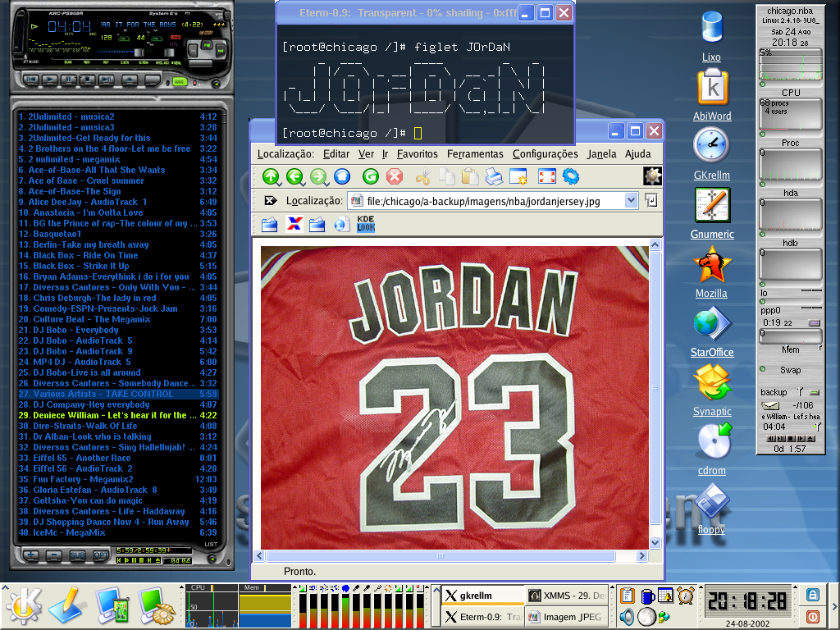Click the KDE Look bookmark icon

[365, 223]
